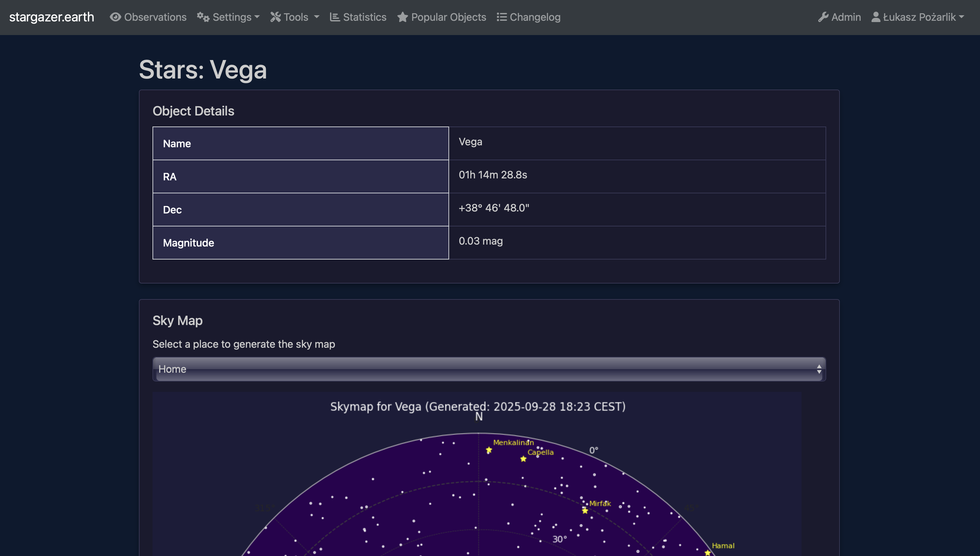Click the Mirfak star marker
Image resolution: width=980 pixels, height=556 pixels.
point(585,511)
